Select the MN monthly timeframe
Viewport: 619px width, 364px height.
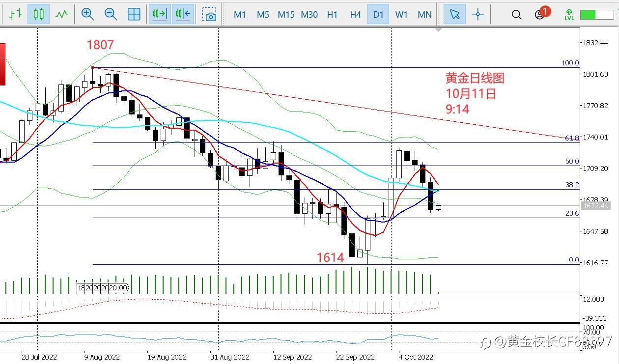(x=424, y=14)
